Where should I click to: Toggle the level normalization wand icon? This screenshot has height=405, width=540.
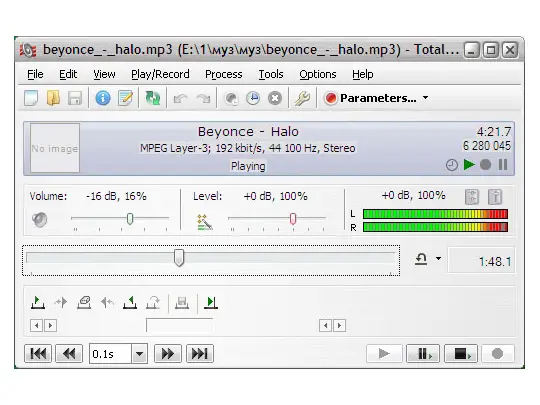205,222
